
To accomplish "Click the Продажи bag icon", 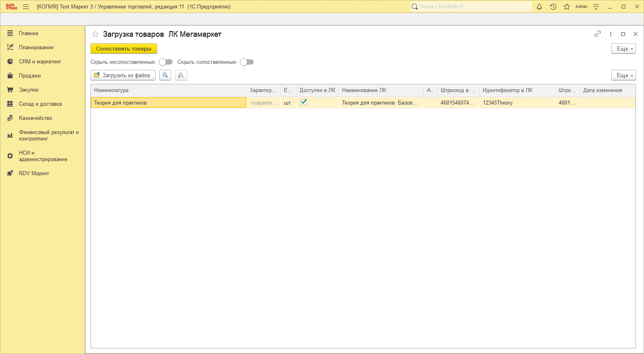I will (10, 75).
